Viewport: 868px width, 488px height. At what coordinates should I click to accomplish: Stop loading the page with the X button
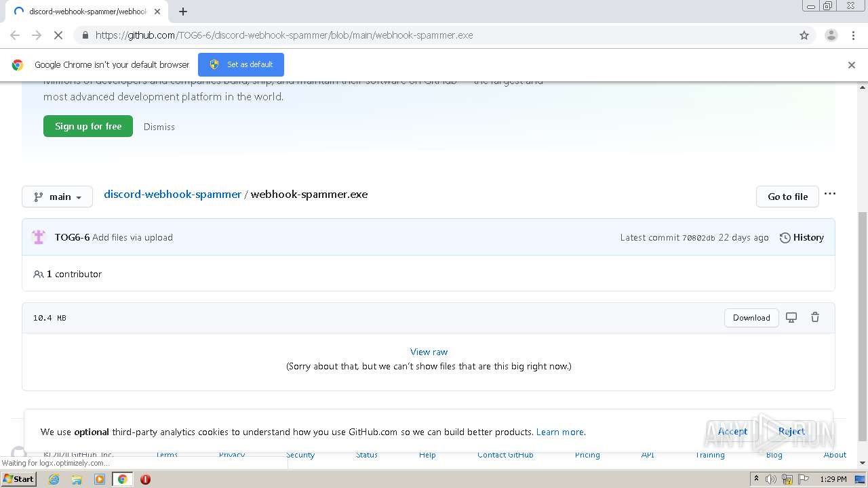point(58,35)
